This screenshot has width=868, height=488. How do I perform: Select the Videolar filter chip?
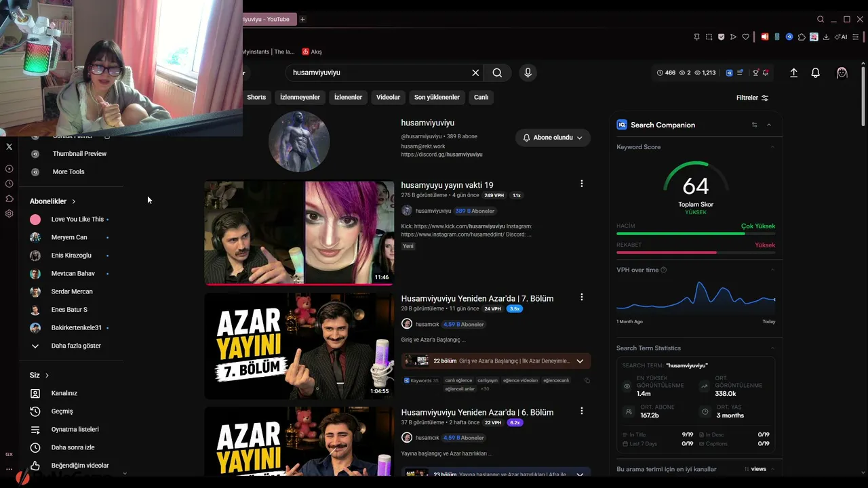[388, 97]
